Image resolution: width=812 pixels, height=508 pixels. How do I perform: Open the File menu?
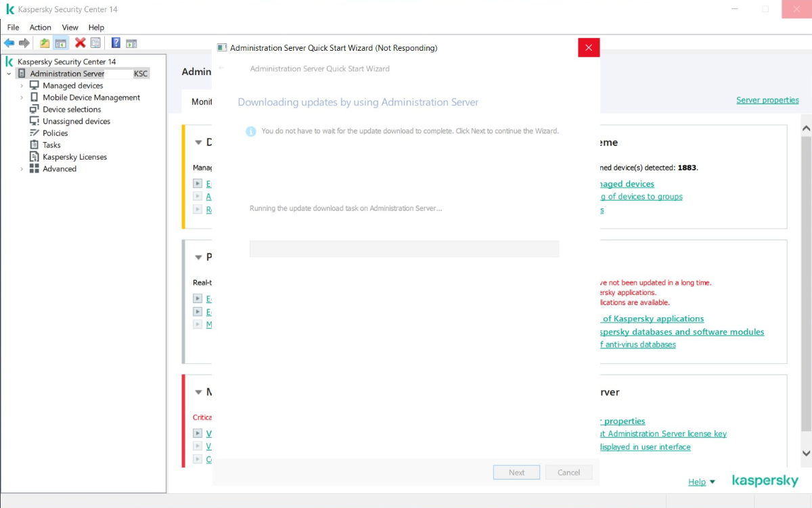pos(14,28)
